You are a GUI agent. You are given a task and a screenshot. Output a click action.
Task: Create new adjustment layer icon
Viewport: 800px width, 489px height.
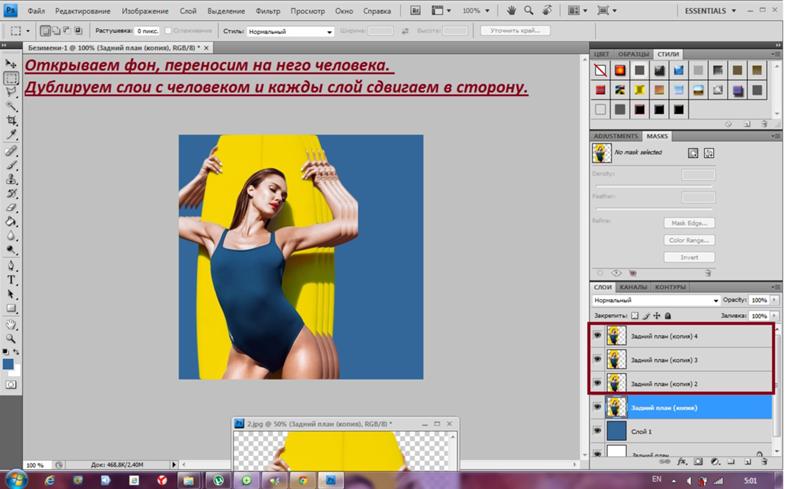[x=715, y=461]
